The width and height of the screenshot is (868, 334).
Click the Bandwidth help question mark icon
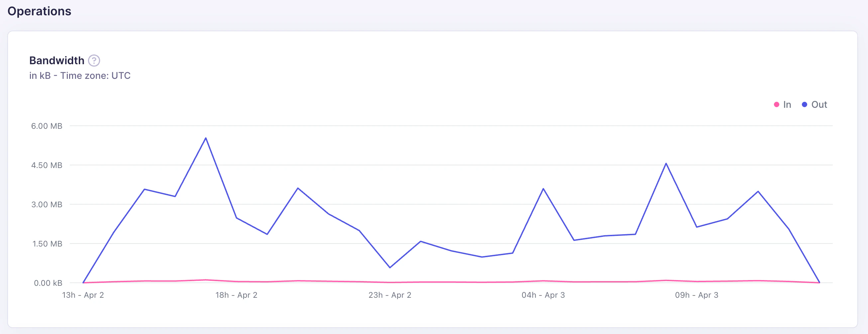94,61
